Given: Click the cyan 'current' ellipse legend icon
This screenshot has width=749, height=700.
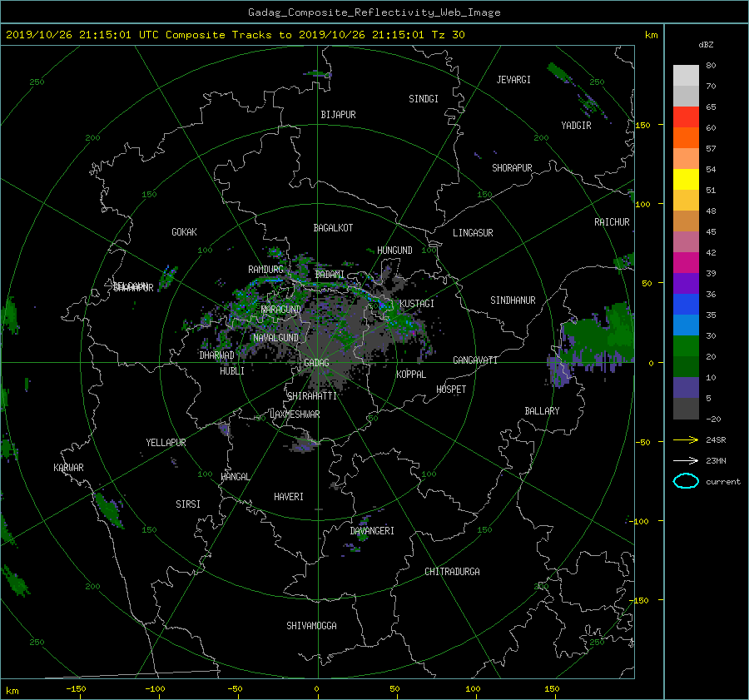Looking at the screenshot, I should [x=686, y=481].
